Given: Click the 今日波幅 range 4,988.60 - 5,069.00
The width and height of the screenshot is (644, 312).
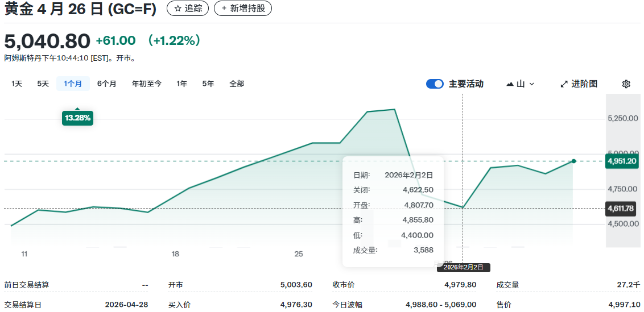Looking at the screenshot, I should pos(441,305).
